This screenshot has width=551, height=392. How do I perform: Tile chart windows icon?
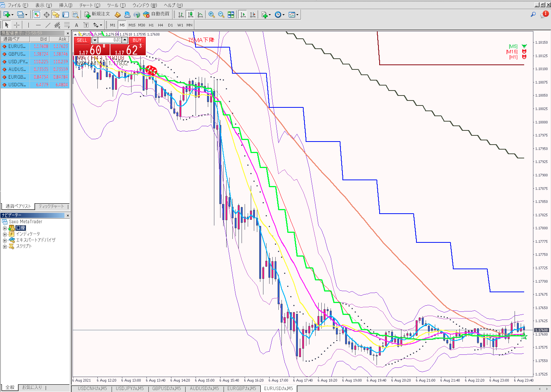231,15
